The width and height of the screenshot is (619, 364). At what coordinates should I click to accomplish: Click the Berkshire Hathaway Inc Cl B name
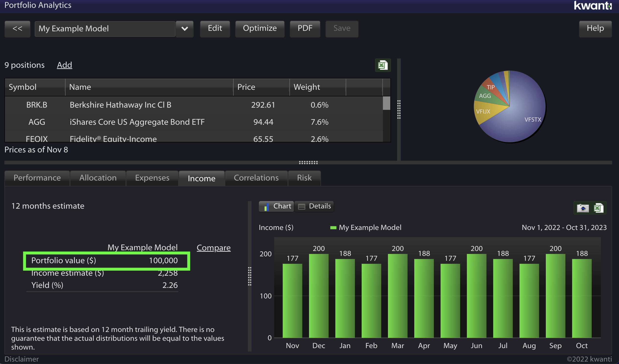[x=120, y=105]
